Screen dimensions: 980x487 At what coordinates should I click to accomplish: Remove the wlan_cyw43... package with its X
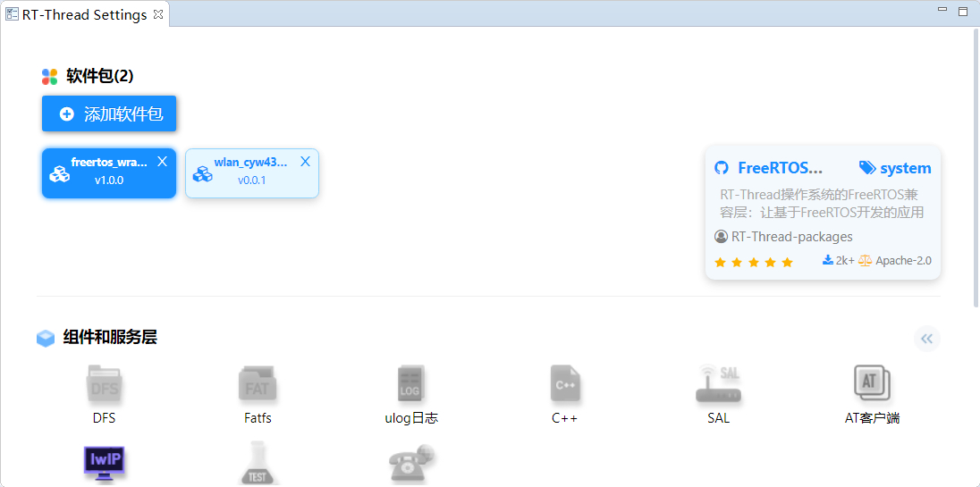tap(305, 162)
